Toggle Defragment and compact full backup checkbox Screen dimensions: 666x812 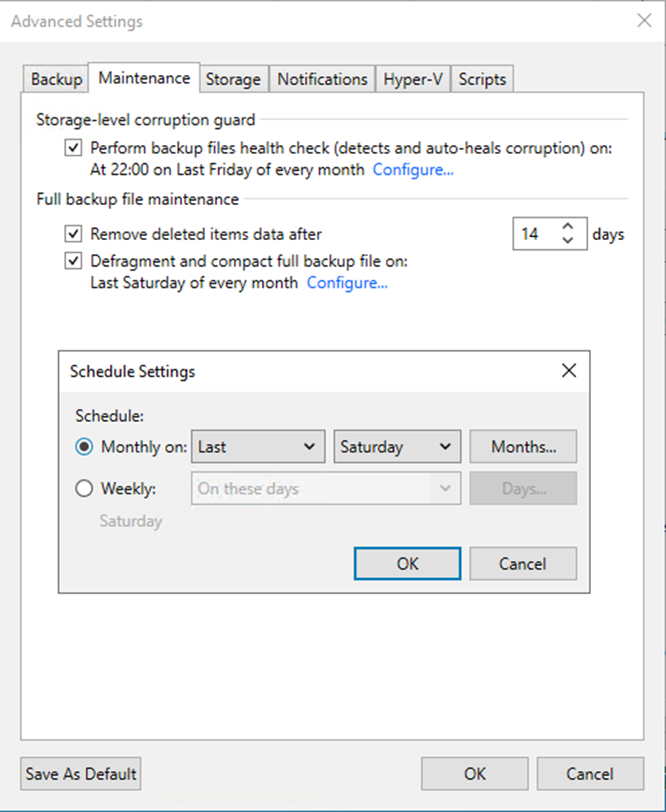[x=73, y=261]
